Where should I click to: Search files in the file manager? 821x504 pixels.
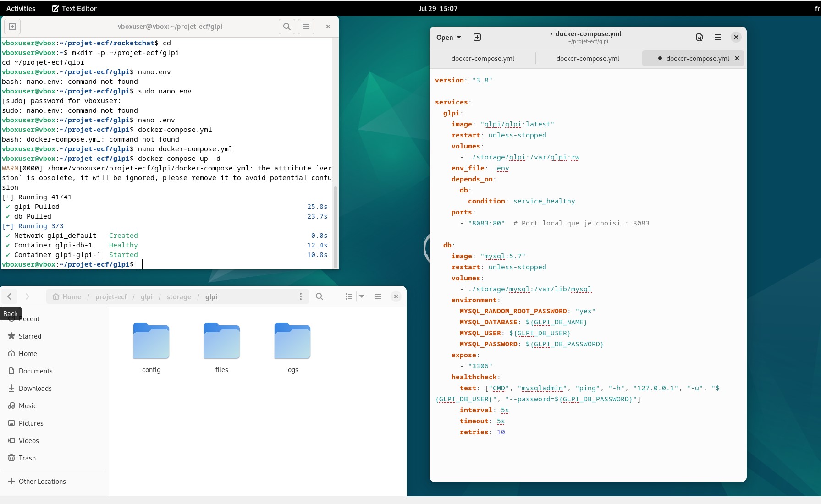(x=320, y=296)
